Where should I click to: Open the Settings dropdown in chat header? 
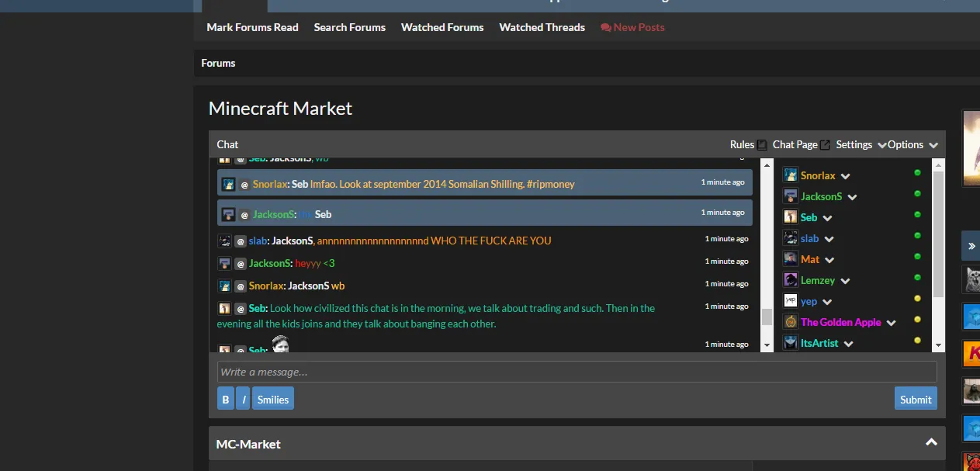pos(861,145)
